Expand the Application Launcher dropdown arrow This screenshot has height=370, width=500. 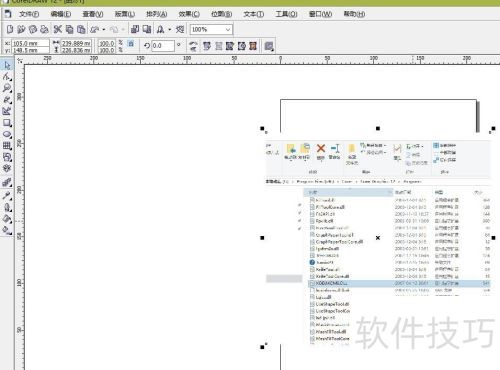tap(170, 29)
